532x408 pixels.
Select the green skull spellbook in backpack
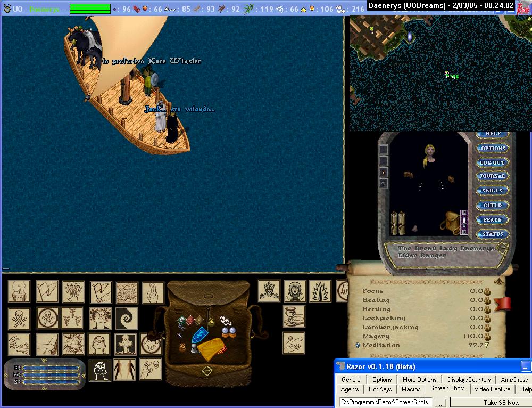[181, 320]
